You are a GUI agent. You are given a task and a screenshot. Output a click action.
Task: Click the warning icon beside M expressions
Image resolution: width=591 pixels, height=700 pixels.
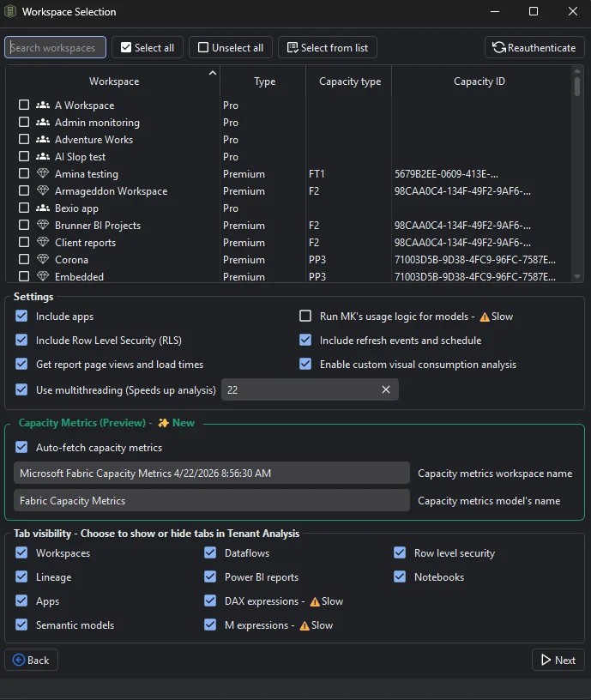tap(305, 626)
